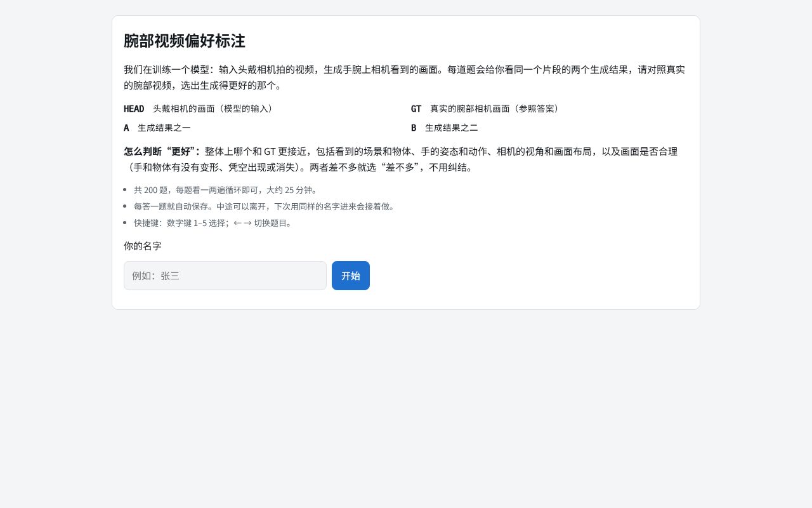Click the bold text 怎么判断“更好”：

coord(162,152)
